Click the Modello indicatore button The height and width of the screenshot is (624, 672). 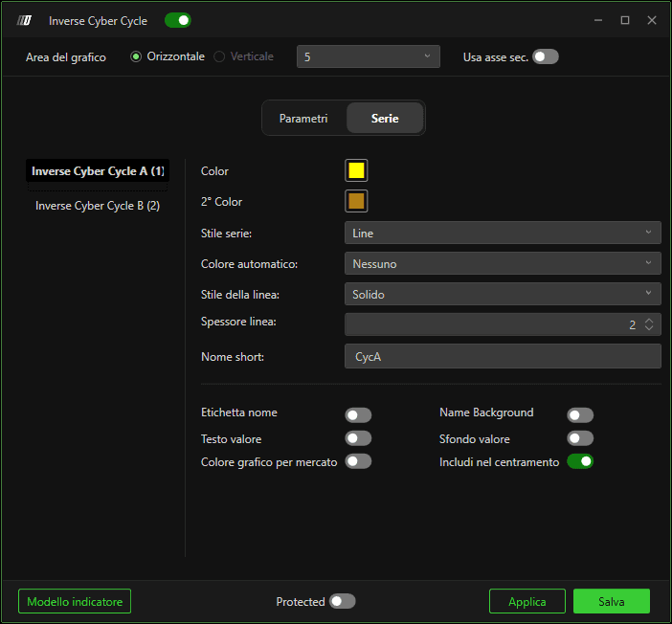tap(75, 601)
